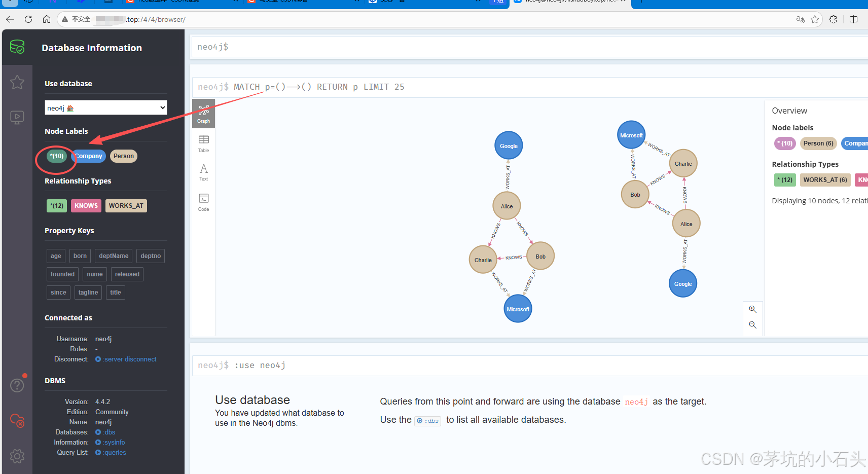Switch result view to Code

point(204,202)
